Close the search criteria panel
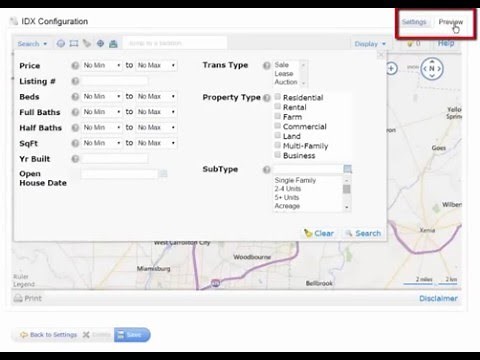480x360 pixels. pos(381,55)
